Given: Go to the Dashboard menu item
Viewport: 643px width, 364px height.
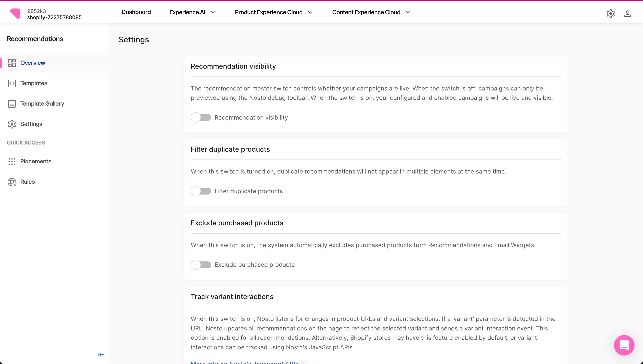Looking at the screenshot, I should (136, 12).
